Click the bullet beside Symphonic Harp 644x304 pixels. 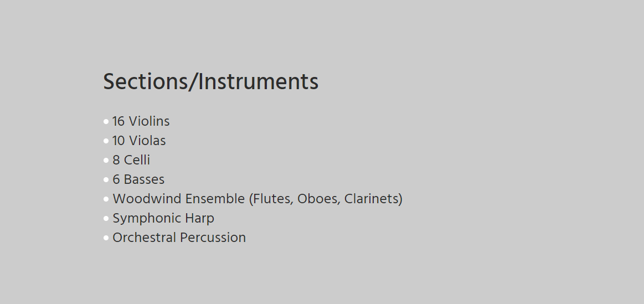[x=106, y=218]
